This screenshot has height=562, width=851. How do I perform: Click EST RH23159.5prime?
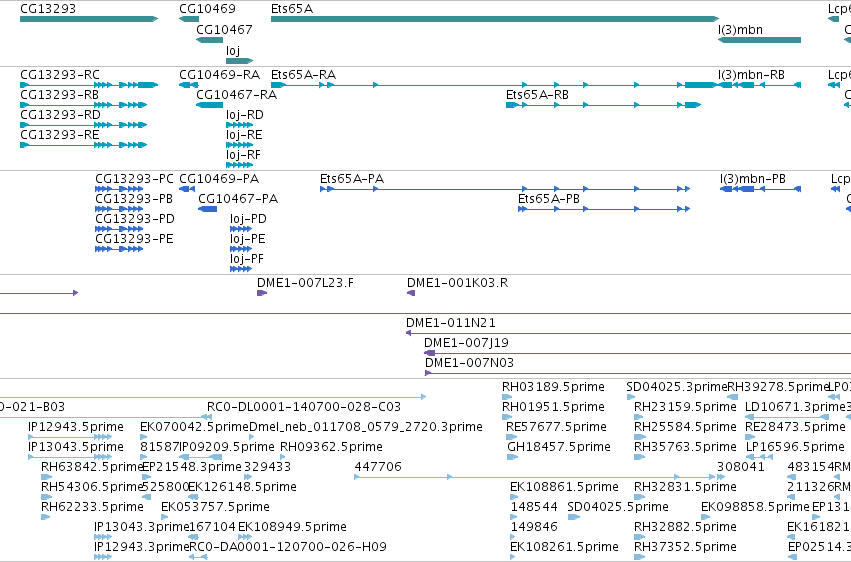pos(638,417)
